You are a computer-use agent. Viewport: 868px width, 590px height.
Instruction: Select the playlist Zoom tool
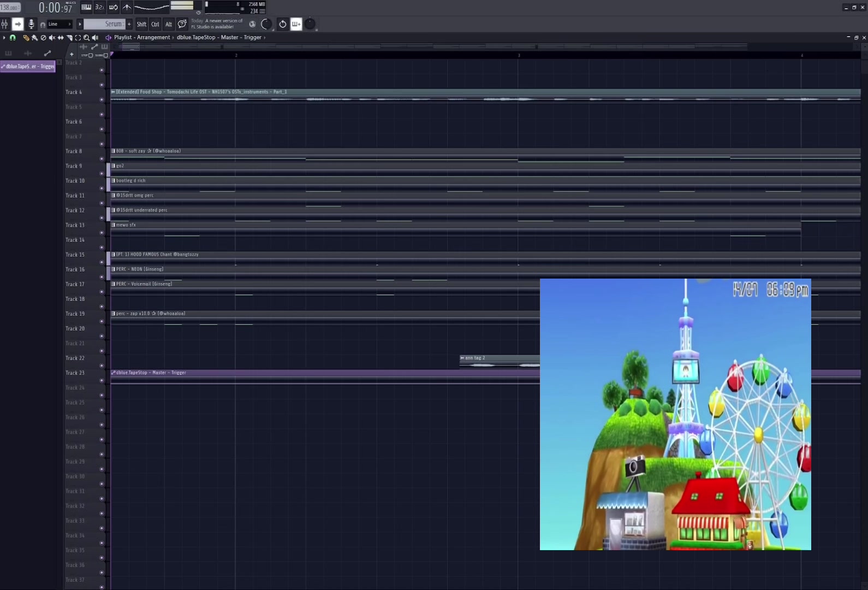[x=86, y=38]
